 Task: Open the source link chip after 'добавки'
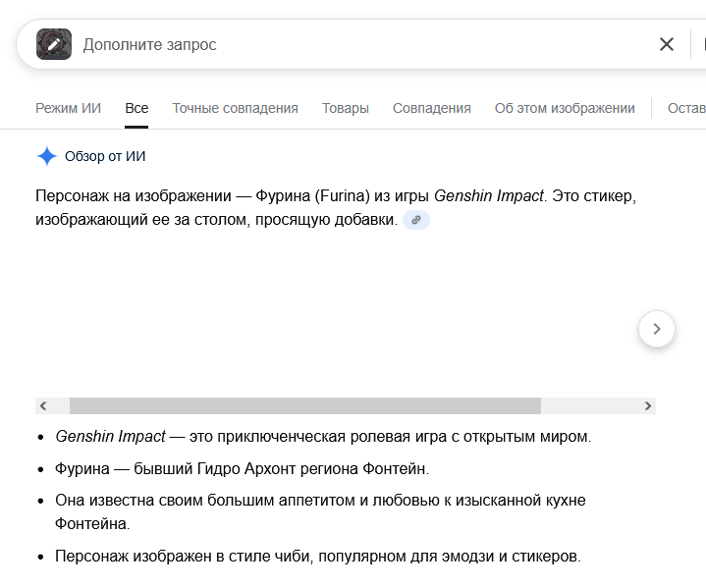[x=416, y=220]
